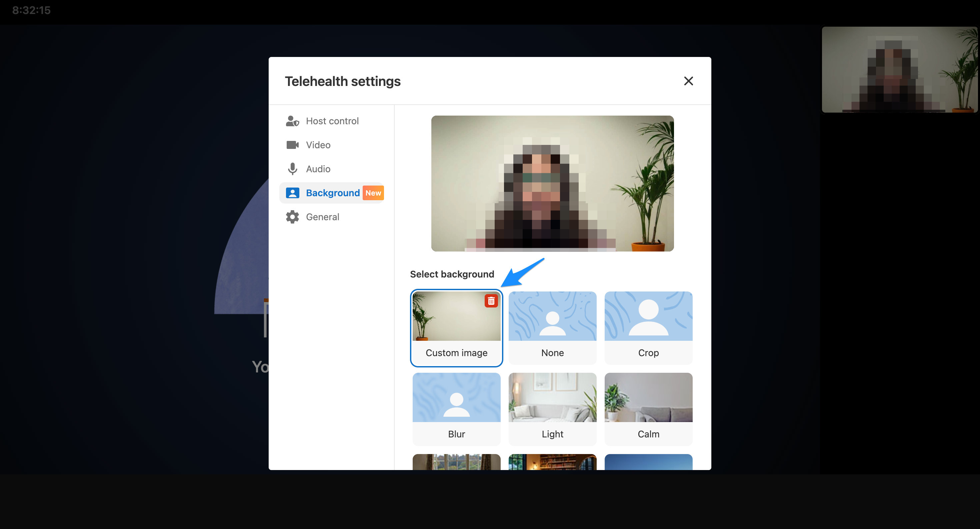Delete the custom image via trash icon
The width and height of the screenshot is (980, 529).
click(491, 301)
